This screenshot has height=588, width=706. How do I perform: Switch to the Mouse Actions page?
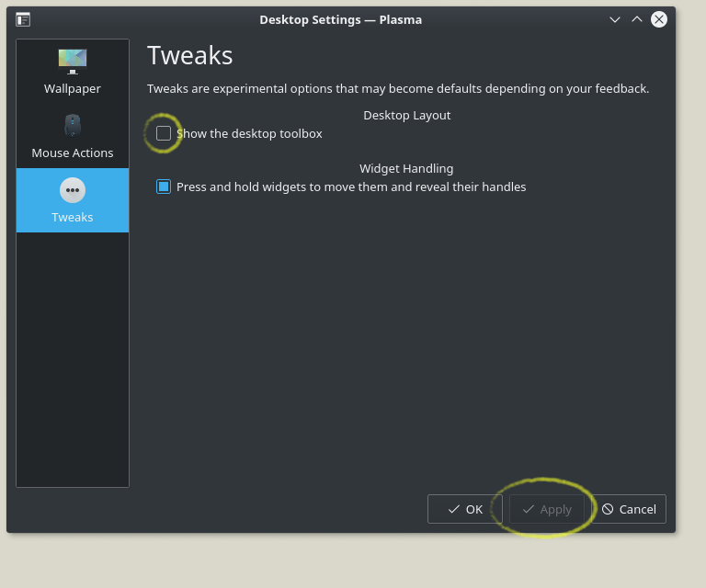[73, 136]
